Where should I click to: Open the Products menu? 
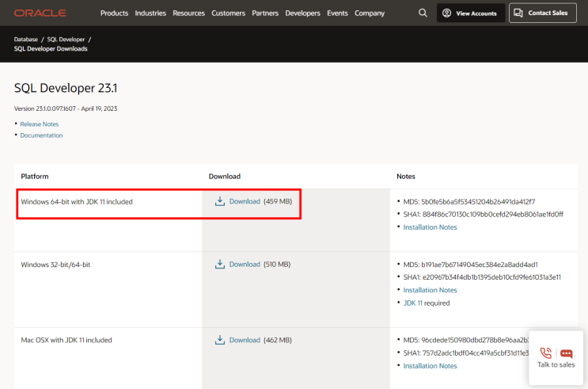[115, 13]
